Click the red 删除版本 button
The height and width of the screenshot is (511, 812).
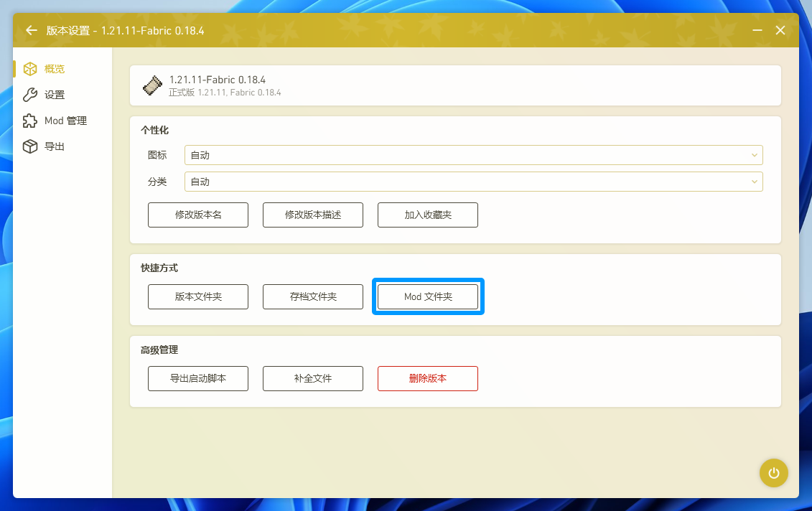pos(428,378)
